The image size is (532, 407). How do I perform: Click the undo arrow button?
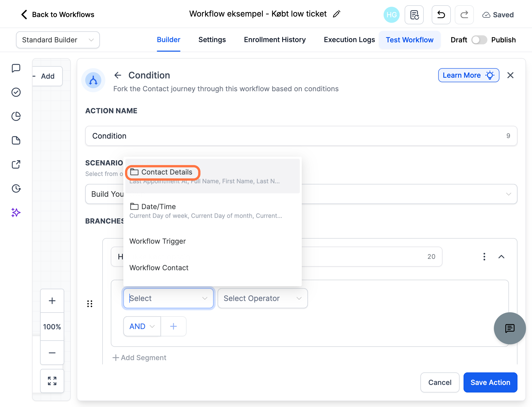441,15
